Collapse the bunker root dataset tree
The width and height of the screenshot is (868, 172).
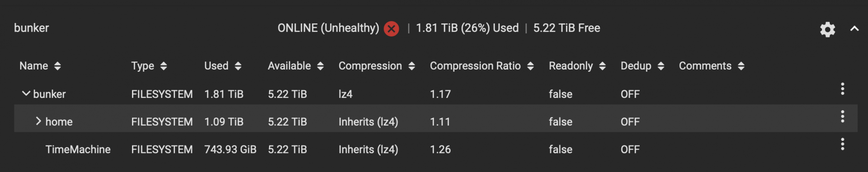(x=26, y=94)
